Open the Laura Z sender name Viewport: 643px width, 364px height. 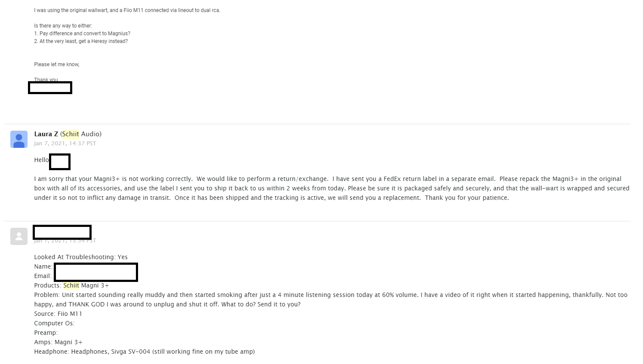46,134
